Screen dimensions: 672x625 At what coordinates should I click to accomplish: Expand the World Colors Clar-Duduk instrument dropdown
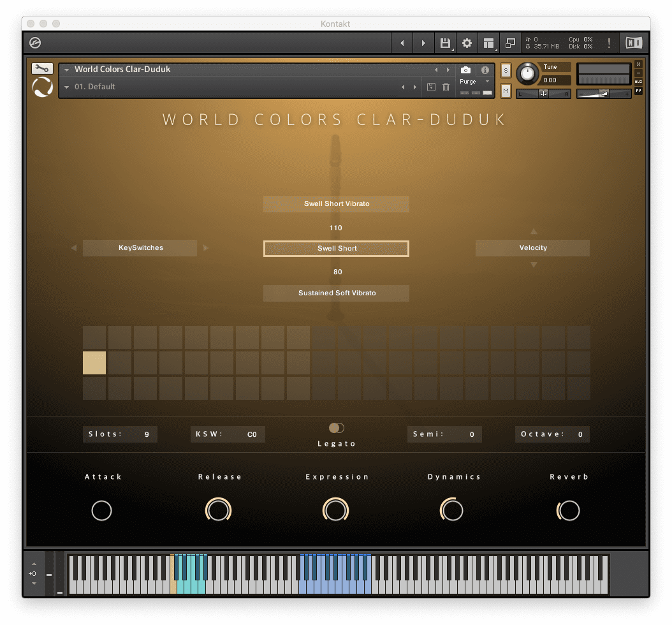tap(67, 70)
